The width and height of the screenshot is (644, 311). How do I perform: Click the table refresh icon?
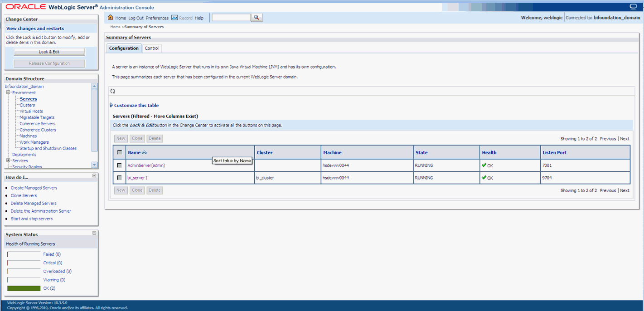click(x=113, y=91)
